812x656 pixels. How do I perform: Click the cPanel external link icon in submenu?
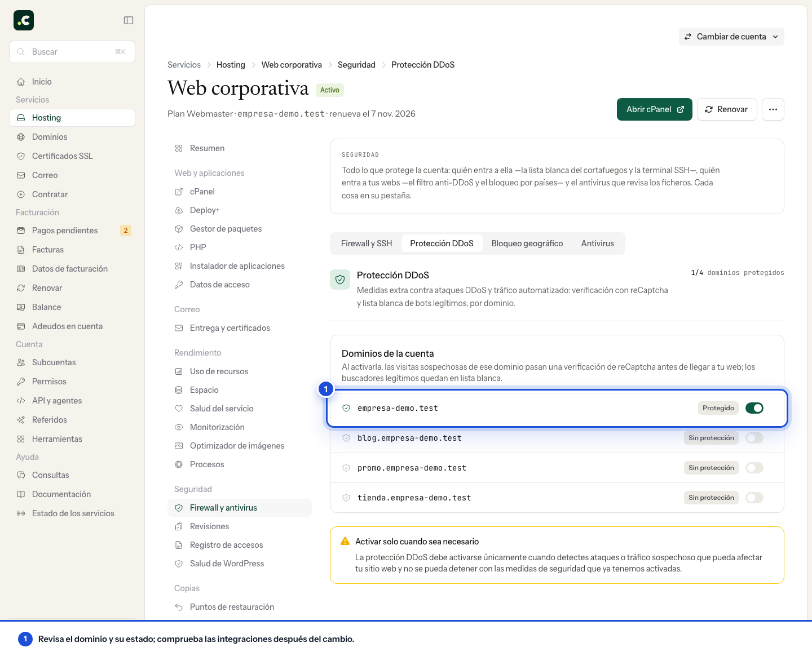click(179, 192)
